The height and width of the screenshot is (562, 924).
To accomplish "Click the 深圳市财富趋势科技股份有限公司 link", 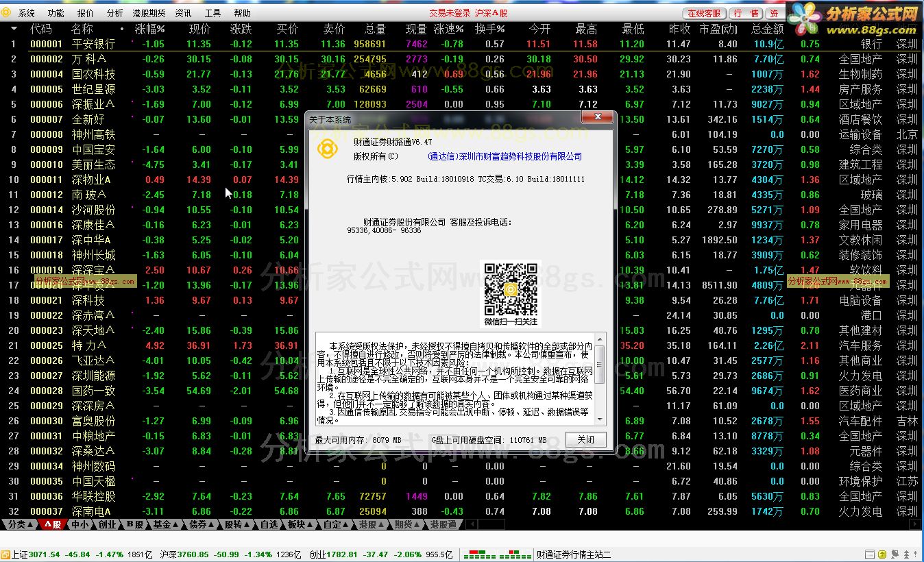I will point(504,156).
